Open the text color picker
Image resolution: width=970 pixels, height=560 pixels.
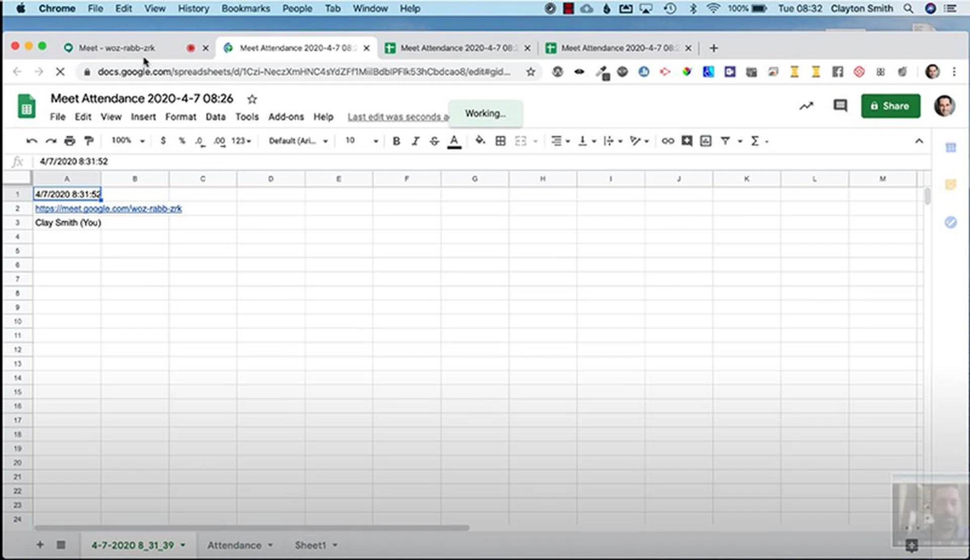coord(454,141)
